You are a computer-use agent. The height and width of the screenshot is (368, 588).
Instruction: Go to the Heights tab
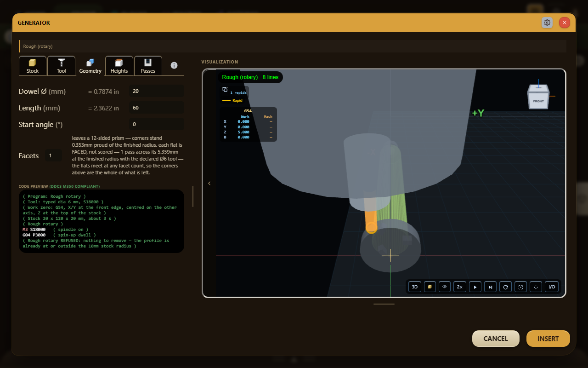click(x=119, y=66)
